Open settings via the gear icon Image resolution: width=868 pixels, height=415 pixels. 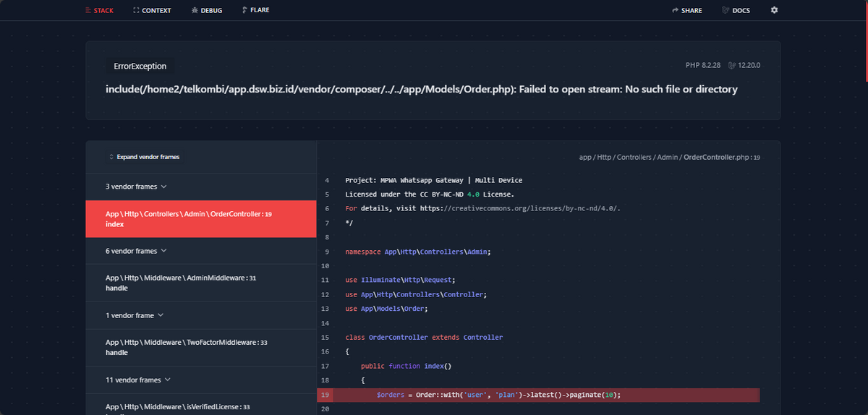point(775,10)
